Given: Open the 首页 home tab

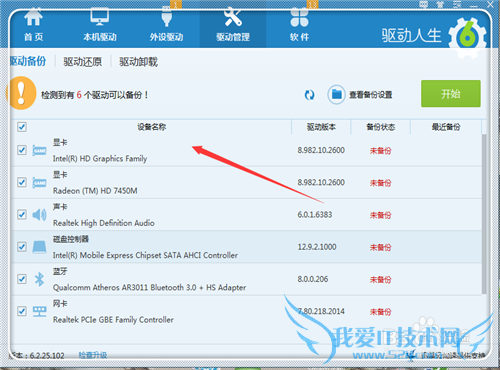Looking at the screenshot, I should (x=33, y=25).
